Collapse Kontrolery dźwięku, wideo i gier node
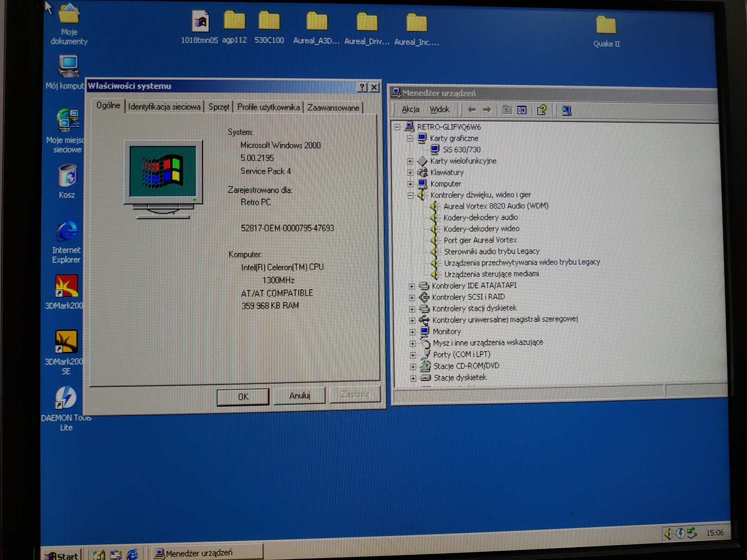This screenshot has width=747, height=560. [x=410, y=195]
